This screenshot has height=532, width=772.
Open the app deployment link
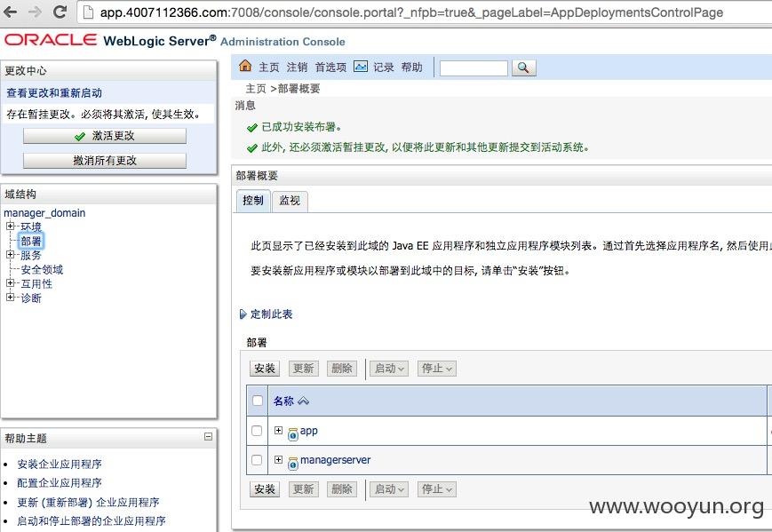(x=308, y=431)
